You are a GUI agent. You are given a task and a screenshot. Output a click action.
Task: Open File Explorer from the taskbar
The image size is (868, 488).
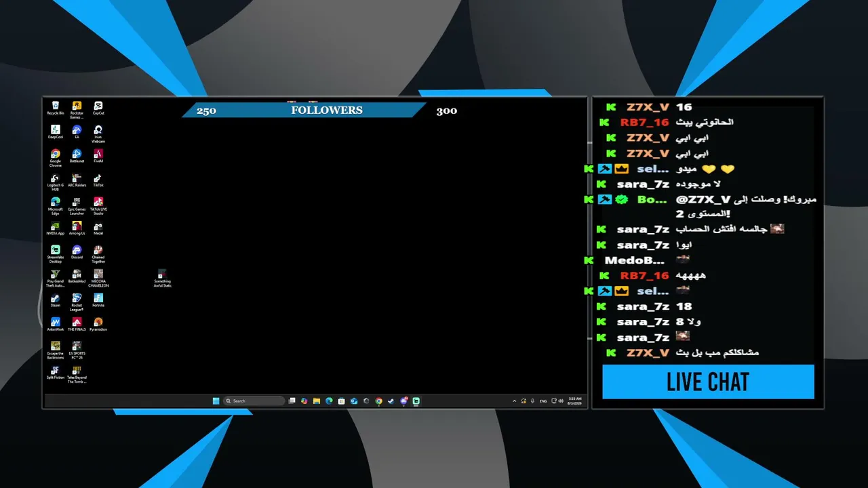point(316,401)
